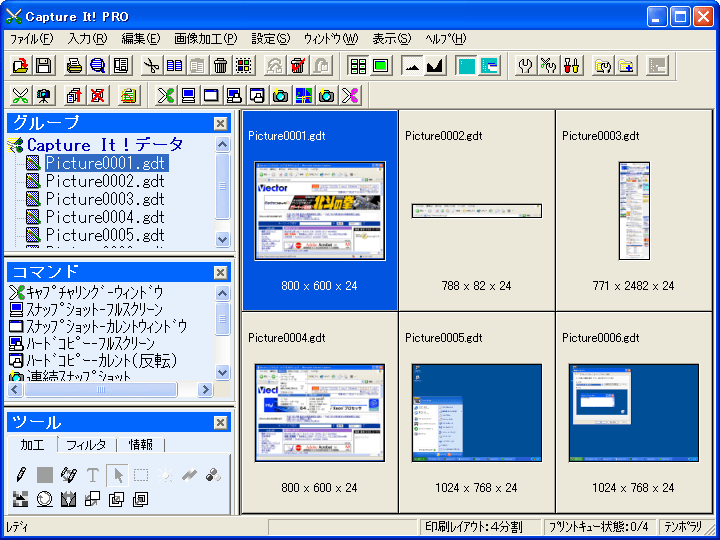Open capture settings scissors-and-wrench icon
Viewport: 720px width, 540px height.
(549, 66)
